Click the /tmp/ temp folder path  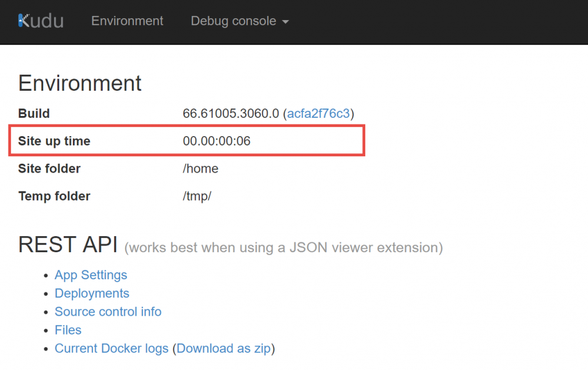[197, 196]
